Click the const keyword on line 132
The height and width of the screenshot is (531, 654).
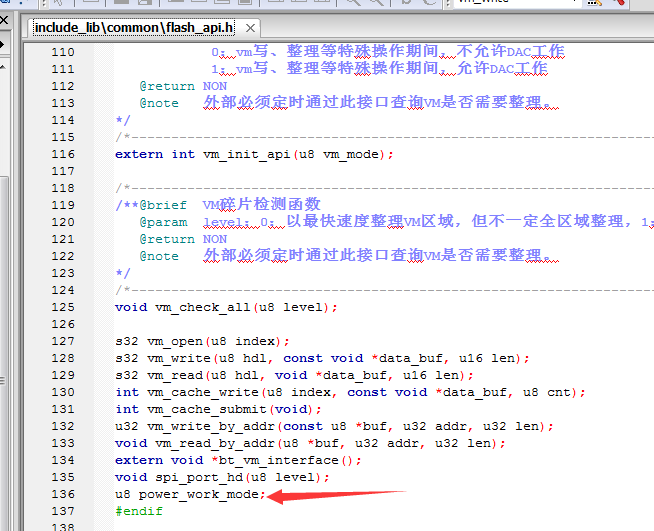(x=303, y=427)
